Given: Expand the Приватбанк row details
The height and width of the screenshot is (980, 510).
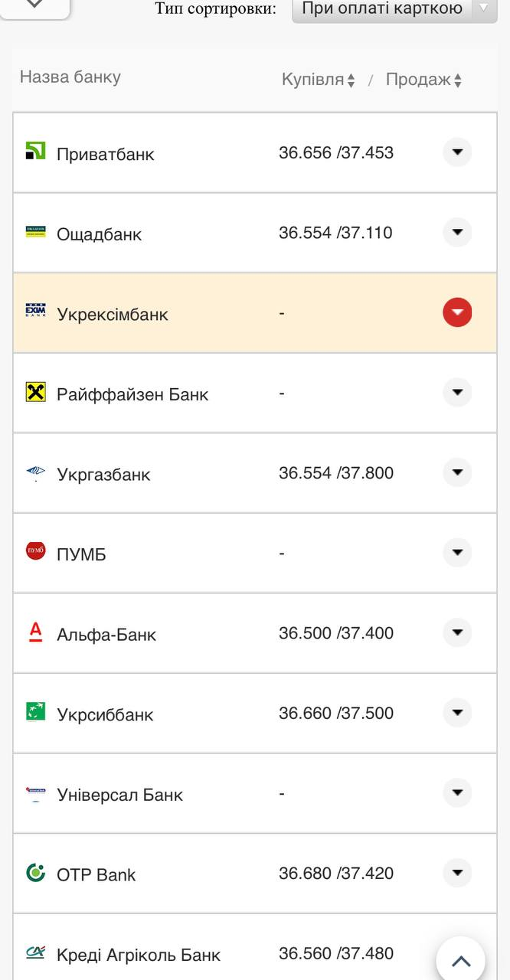Looking at the screenshot, I should pos(457,152).
